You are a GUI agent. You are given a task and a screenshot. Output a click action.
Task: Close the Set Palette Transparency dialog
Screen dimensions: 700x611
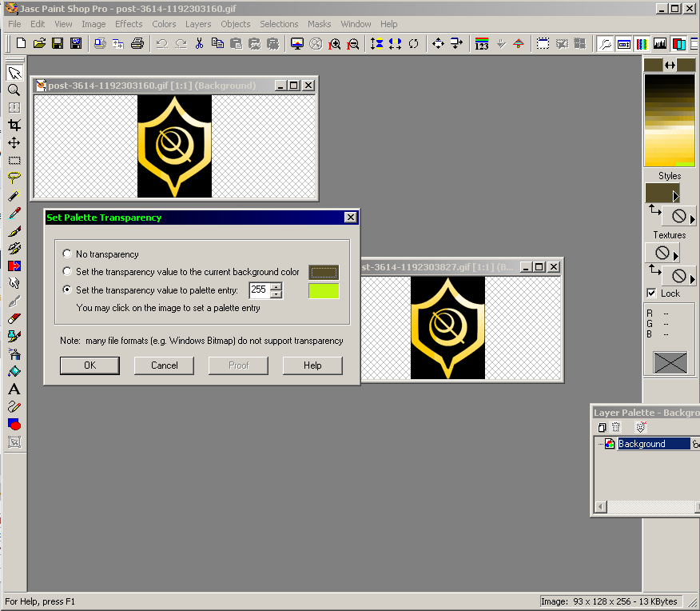(351, 217)
